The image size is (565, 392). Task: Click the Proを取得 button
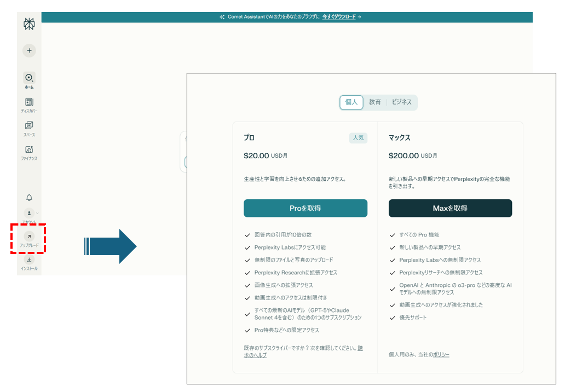[x=305, y=208]
